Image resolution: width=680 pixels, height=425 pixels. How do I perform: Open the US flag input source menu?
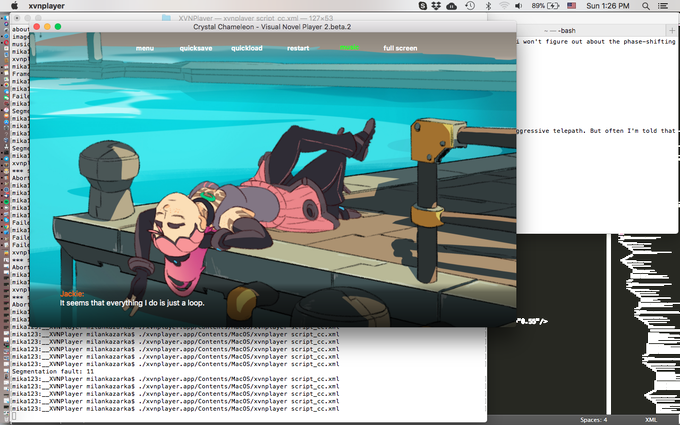coord(572,6)
